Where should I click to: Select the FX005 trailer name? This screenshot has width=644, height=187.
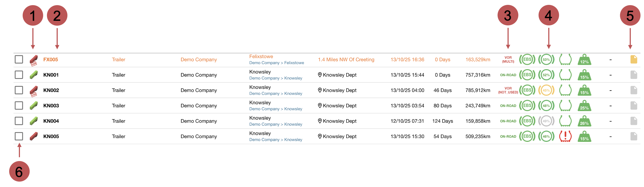point(51,59)
